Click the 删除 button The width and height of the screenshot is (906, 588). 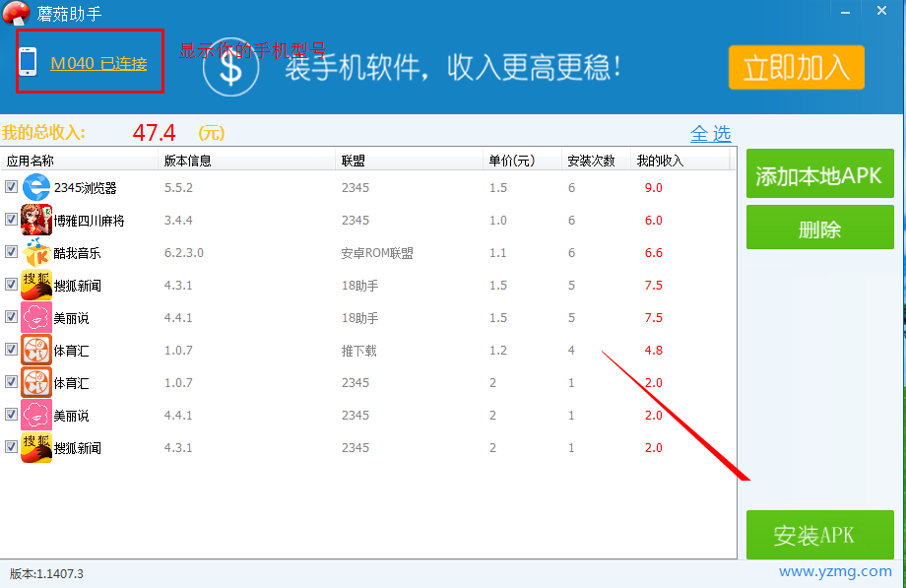tap(820, 228)
